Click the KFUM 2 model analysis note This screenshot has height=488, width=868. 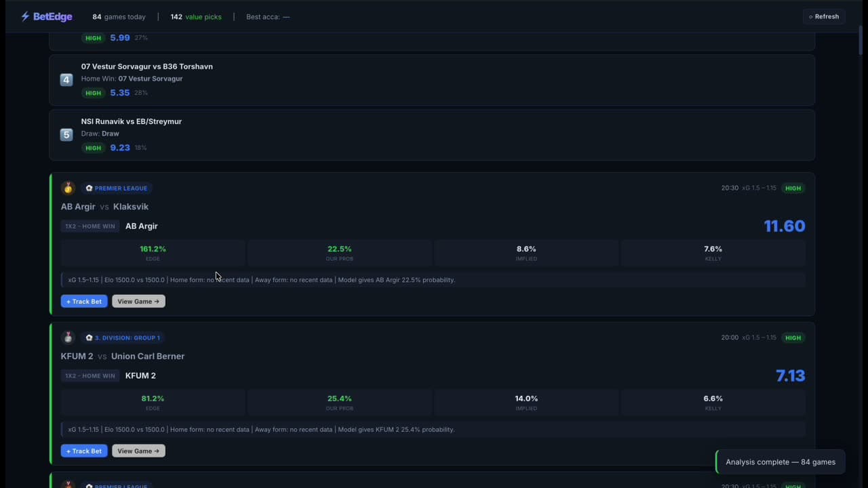click(x=433, y=430)
